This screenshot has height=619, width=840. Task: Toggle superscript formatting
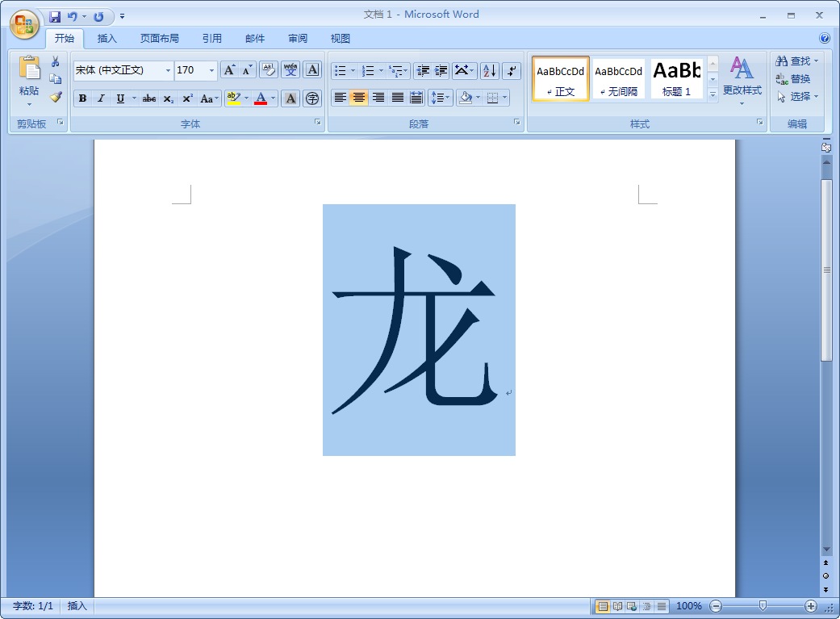click(x=187, y=98)
